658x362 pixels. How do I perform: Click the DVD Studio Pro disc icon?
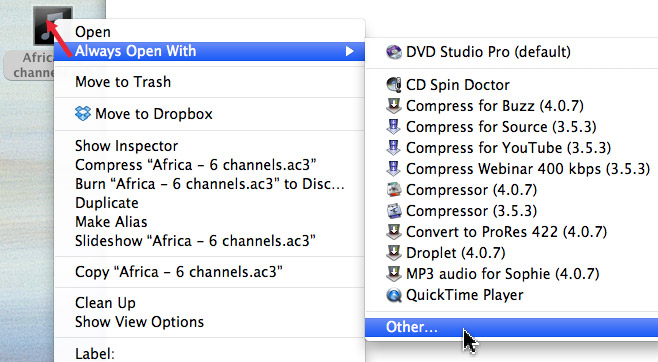click(394, 52)
